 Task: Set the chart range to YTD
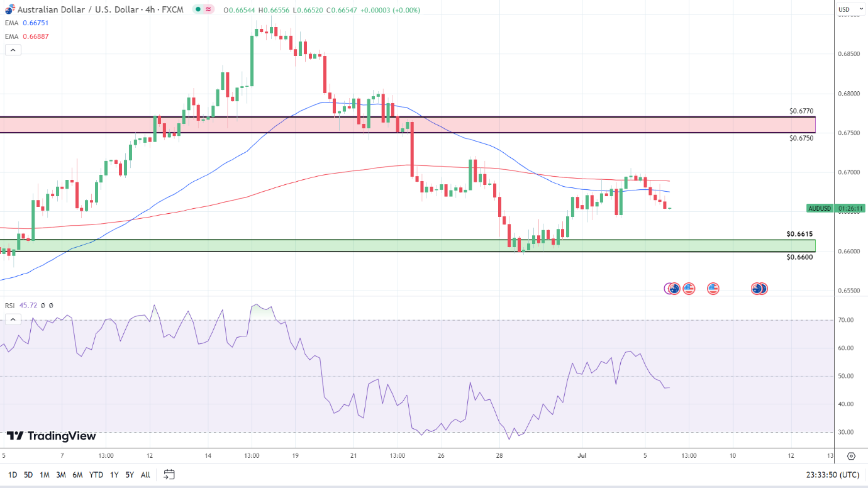[96, 475]
